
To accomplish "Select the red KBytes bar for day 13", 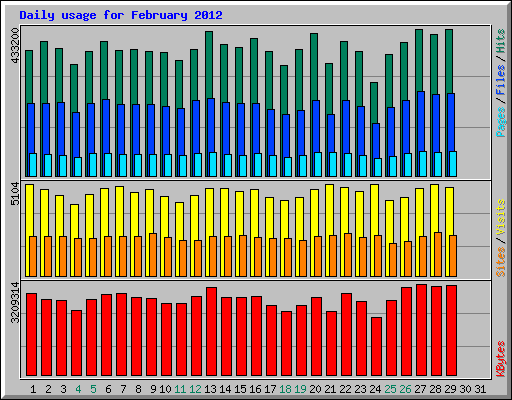I will (211, 331).
